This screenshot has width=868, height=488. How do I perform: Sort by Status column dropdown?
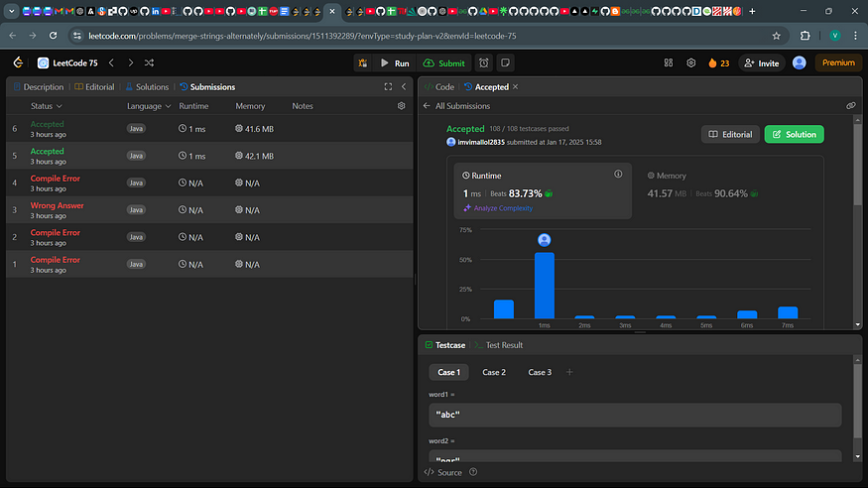pos(47,106)
